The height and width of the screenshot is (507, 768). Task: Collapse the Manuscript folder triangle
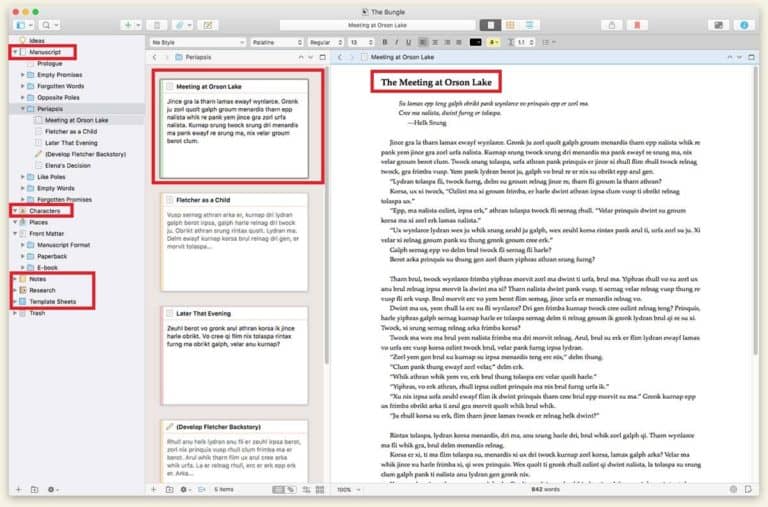click(15, 52)
